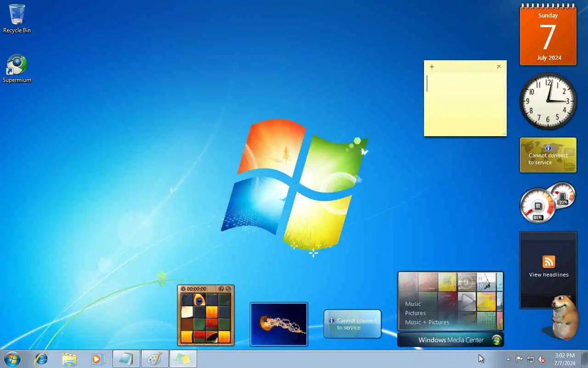Delete the sticky note with X button
Viewport: 588px width, 368px height.
tap(499, 67)
